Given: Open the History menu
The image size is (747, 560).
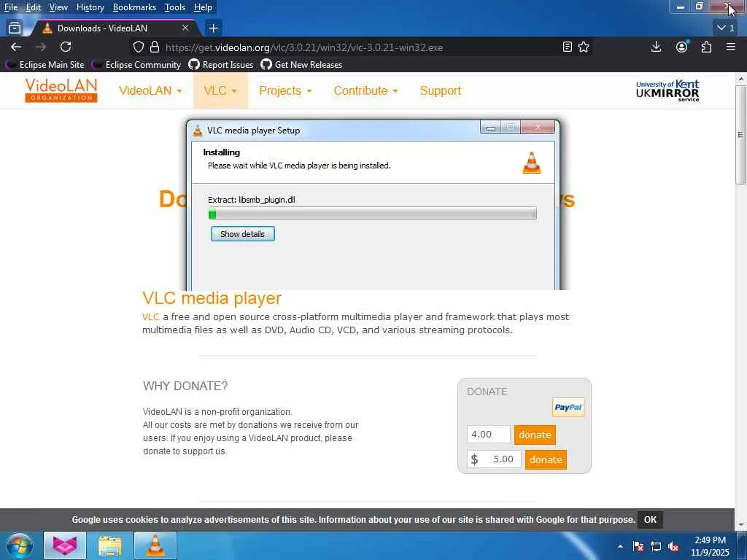Looking at the screenshot, I should (90, 7).
